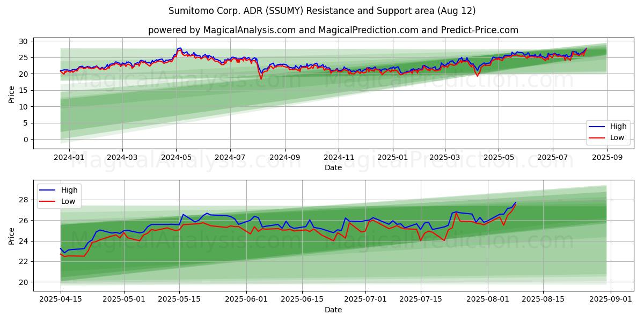Click the top chart x-axis label '2024-01'
This screenshot has height=322, width=644.
coord(69,158)
